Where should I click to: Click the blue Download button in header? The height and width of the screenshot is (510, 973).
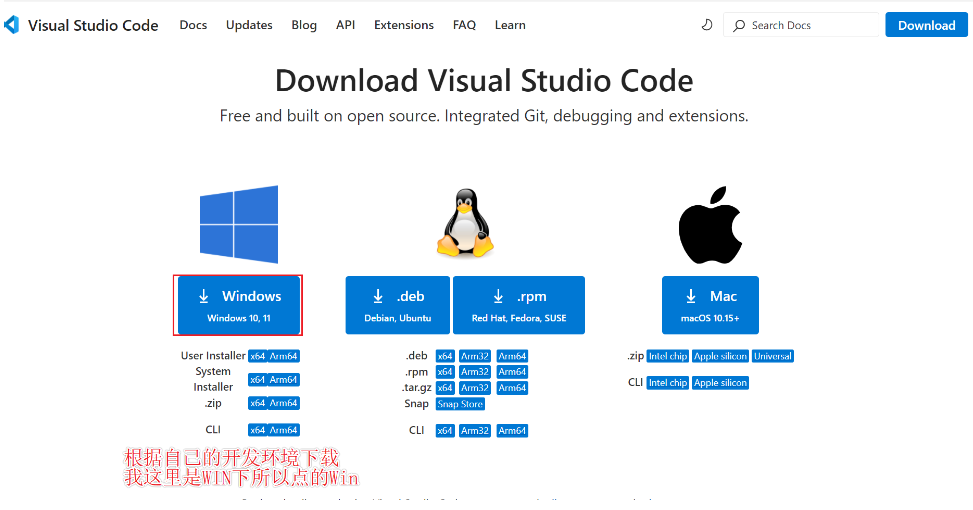tap(926, 25)
